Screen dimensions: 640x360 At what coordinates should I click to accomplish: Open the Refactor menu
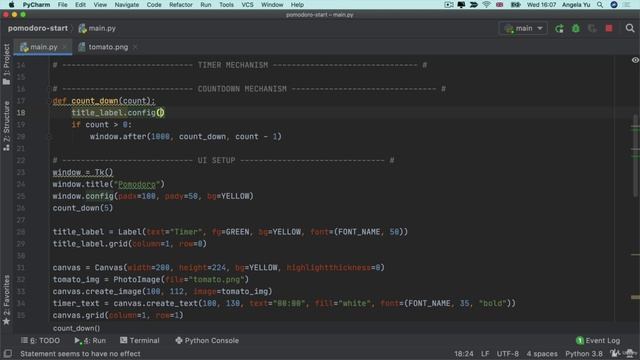tap(181, 5)
